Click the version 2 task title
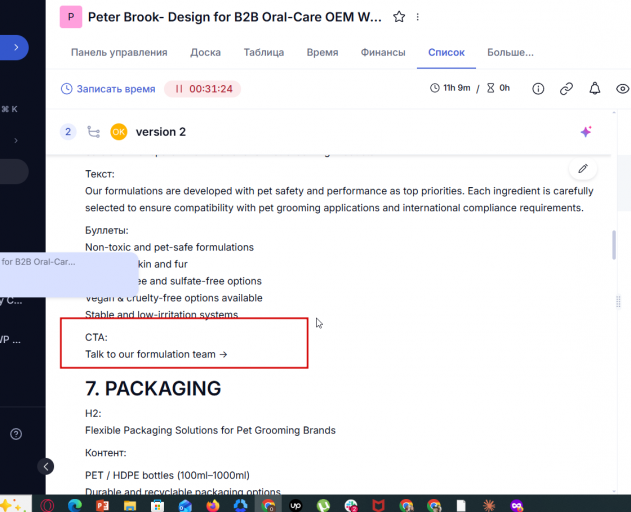 pyautogui.click(x=161, y=132)
